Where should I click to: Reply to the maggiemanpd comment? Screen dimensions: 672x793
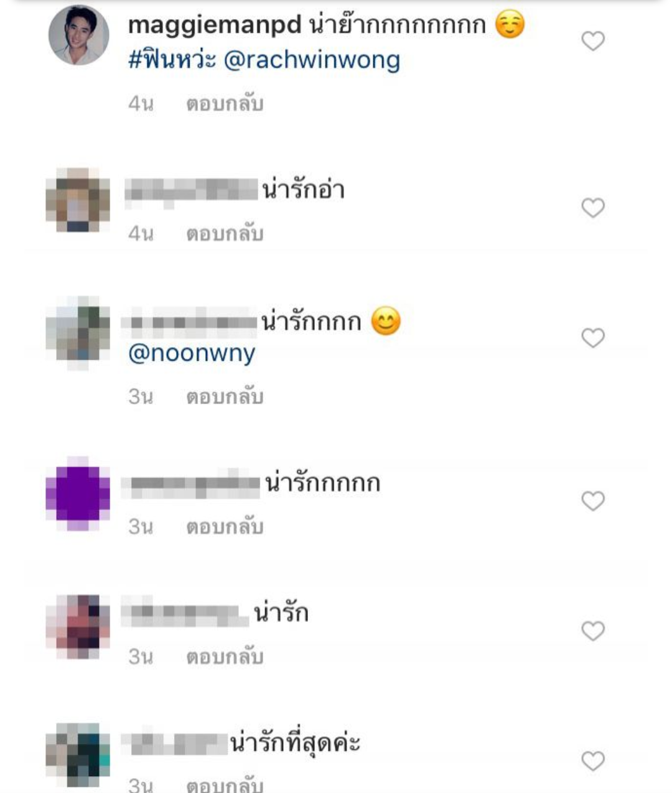tap(225, 104)
